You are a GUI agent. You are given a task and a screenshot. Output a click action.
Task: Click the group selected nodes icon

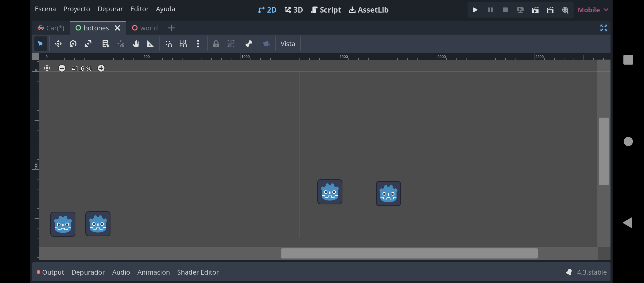point(231,43)
